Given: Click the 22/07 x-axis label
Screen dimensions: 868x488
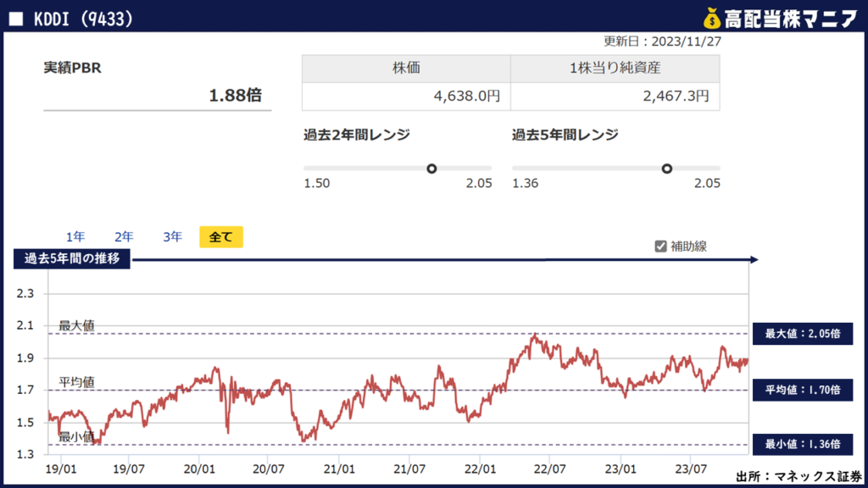Looking at the screenshot, I should point(549,469).
